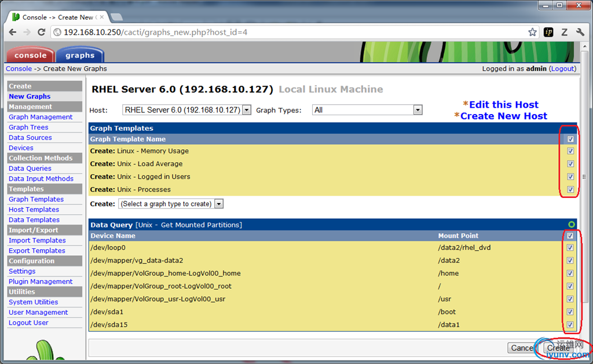The image size is (593, 364).
Task: Click the Logout link near admin
Action: 562,69
